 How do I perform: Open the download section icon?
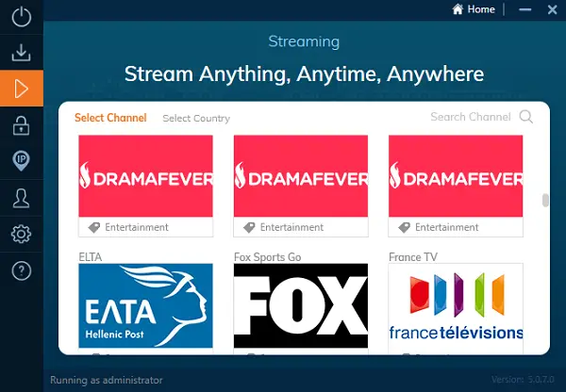pos(22,53)
